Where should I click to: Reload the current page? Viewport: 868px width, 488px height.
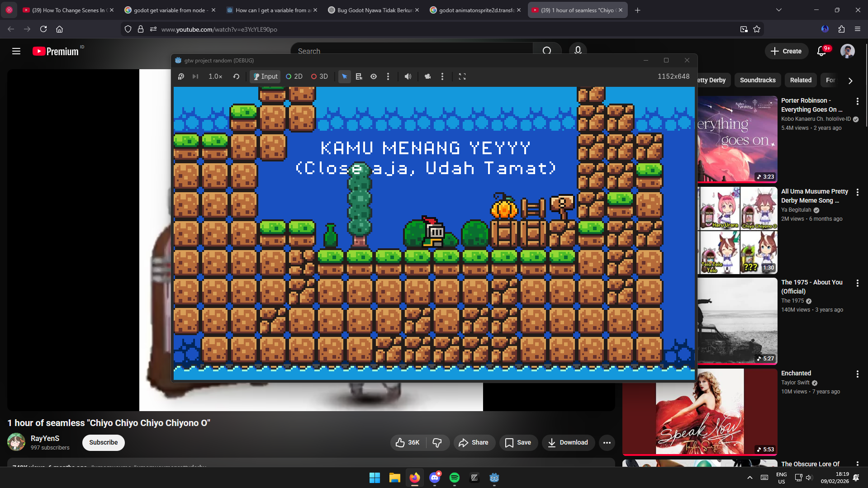click(x=43, y=29)
